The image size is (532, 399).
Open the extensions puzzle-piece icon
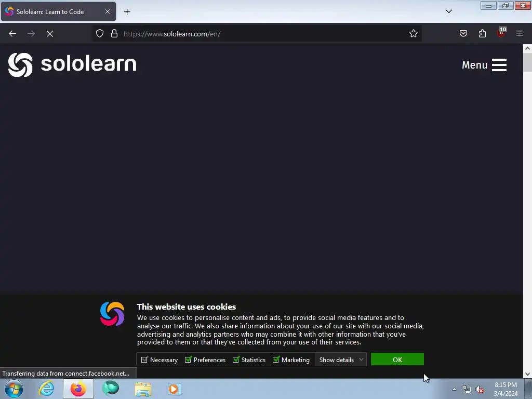point(482,34)
